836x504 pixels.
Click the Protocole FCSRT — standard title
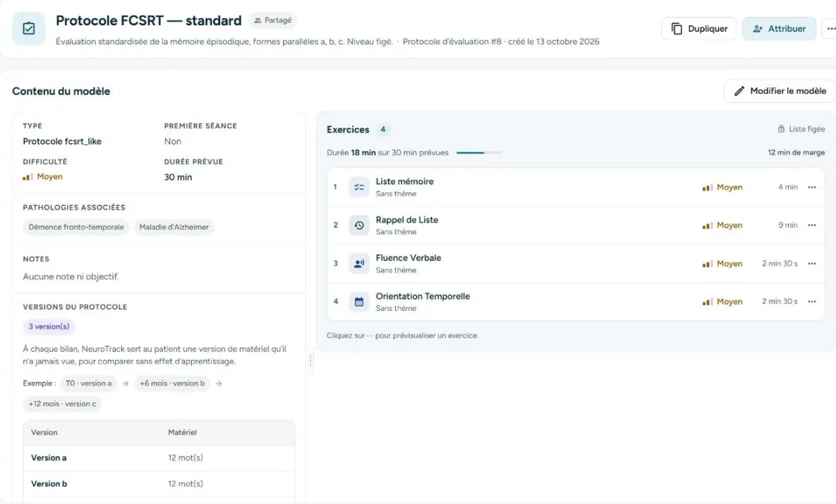(x=149, y=20)
